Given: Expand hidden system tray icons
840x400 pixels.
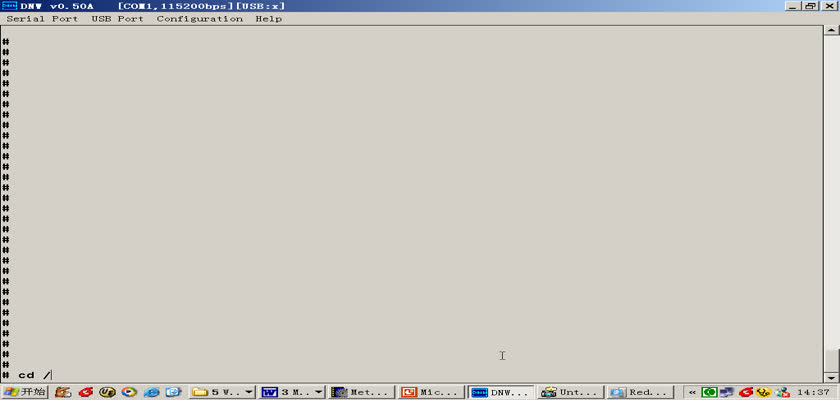Looking at the screenshot, I should tap(691, 392).
